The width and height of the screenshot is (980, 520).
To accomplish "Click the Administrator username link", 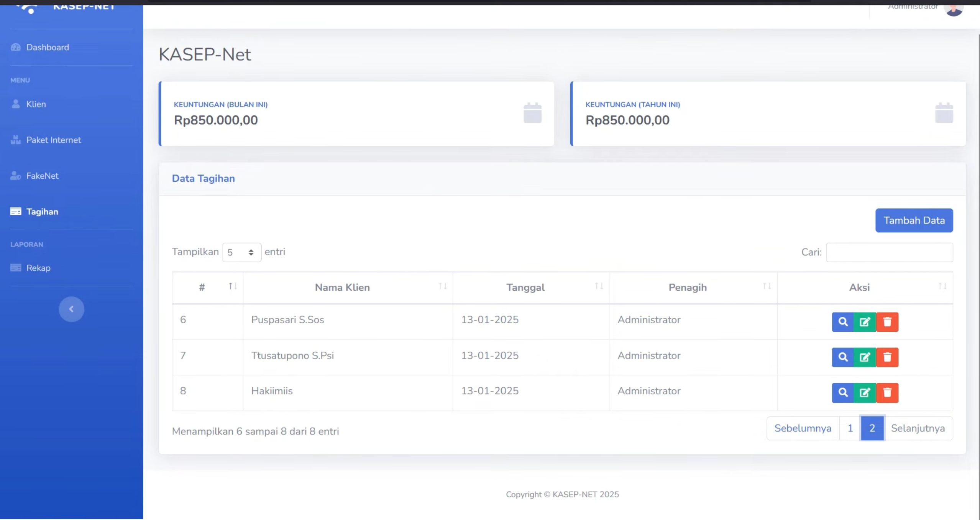I will (913, 7).
